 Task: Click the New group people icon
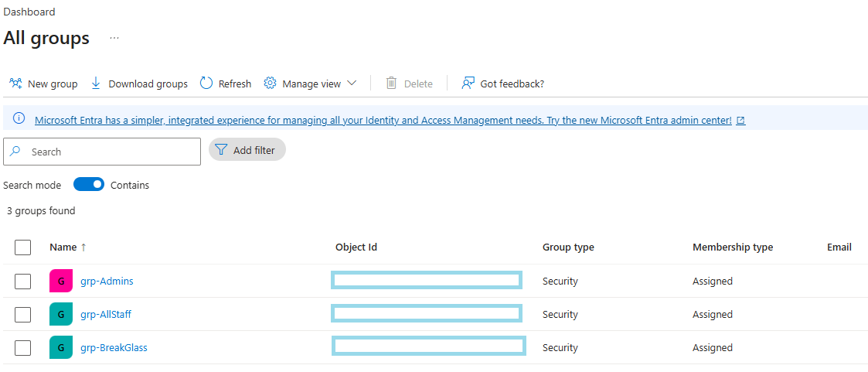coord(15,84)
